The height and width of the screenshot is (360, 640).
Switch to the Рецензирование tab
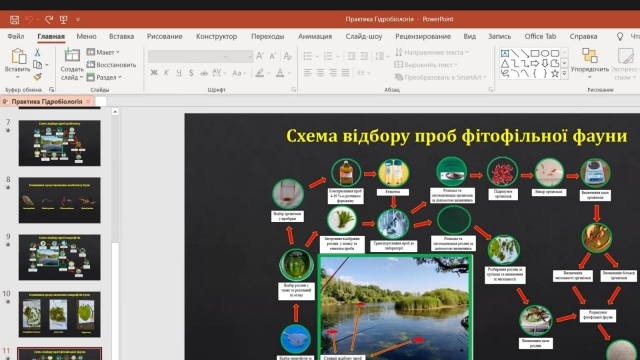(423, 36)
